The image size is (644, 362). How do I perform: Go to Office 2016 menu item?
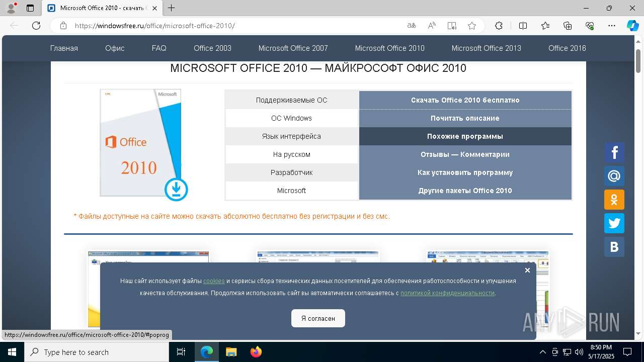(567, 48)
